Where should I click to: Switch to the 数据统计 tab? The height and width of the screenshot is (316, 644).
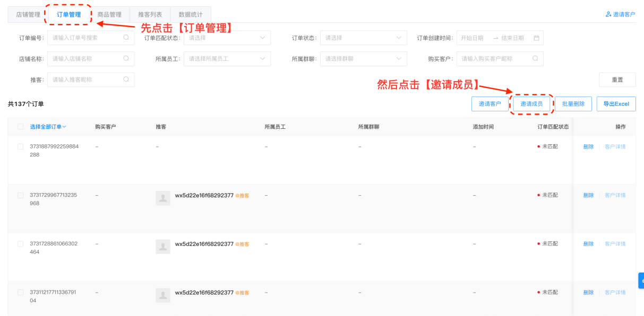pos(190,14)
